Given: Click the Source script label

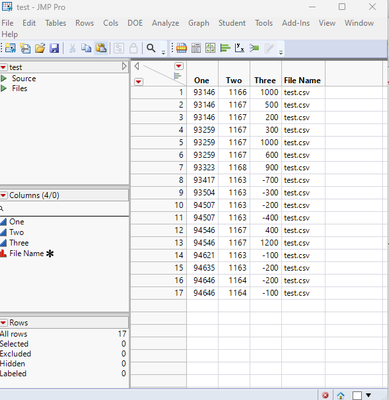Looking at the screenshot, I should point(24,78).
